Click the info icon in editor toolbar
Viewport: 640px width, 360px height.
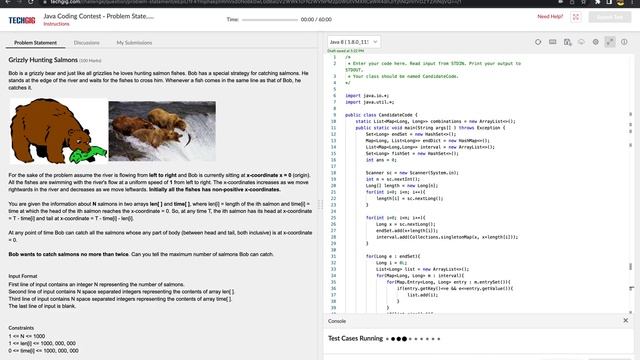pyautogui.click(x=624, y=42)
